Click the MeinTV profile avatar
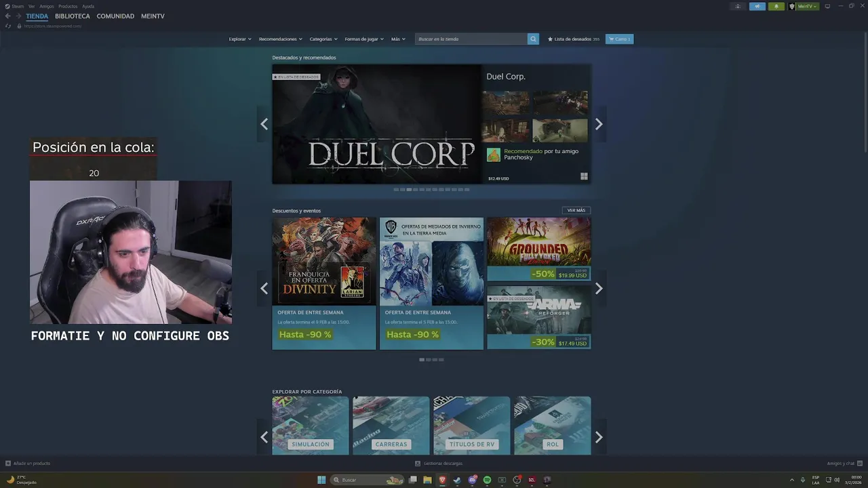The width and height of the screenshot is (868, 488). [792, 6]
